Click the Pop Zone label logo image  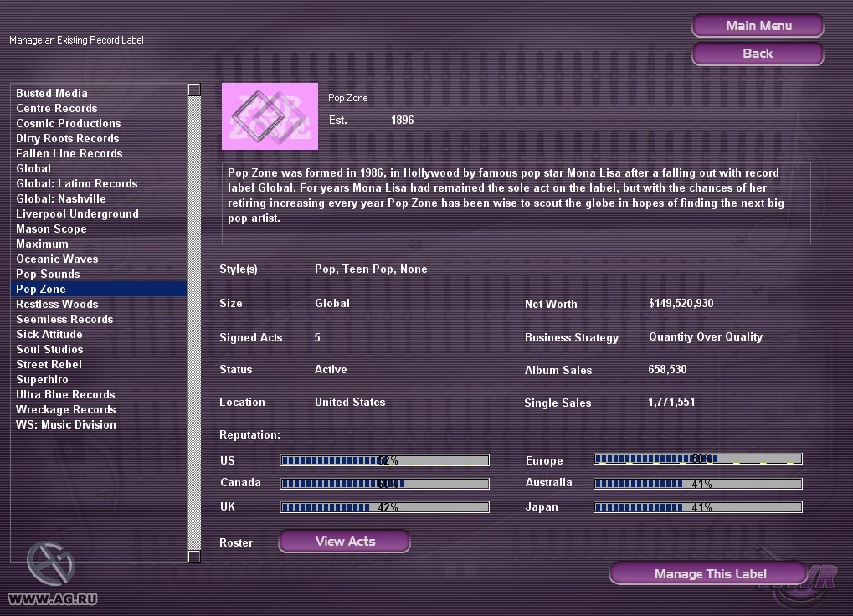pos(270,116)
